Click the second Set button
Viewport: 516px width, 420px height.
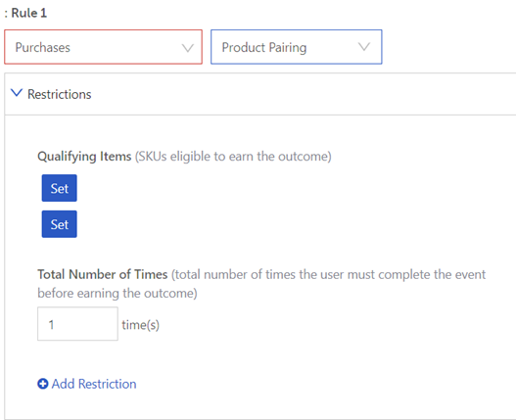coord(59,224)
